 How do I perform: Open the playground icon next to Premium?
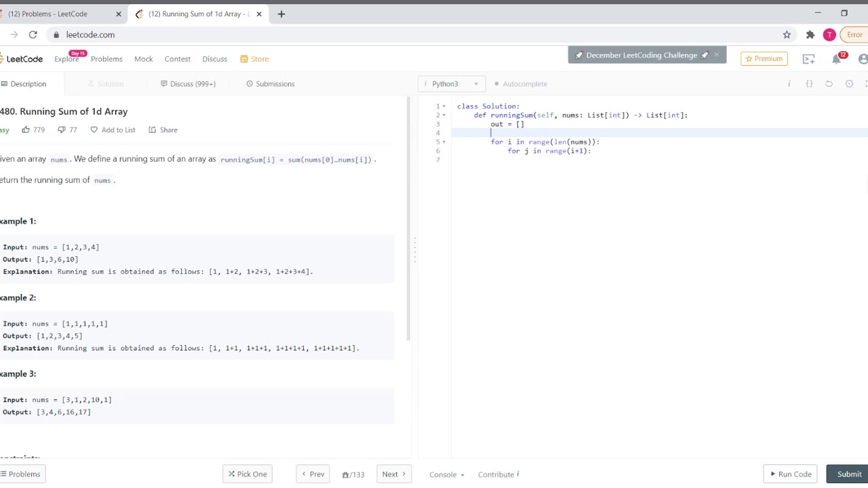pyautogui.click(x=808, y=59)
